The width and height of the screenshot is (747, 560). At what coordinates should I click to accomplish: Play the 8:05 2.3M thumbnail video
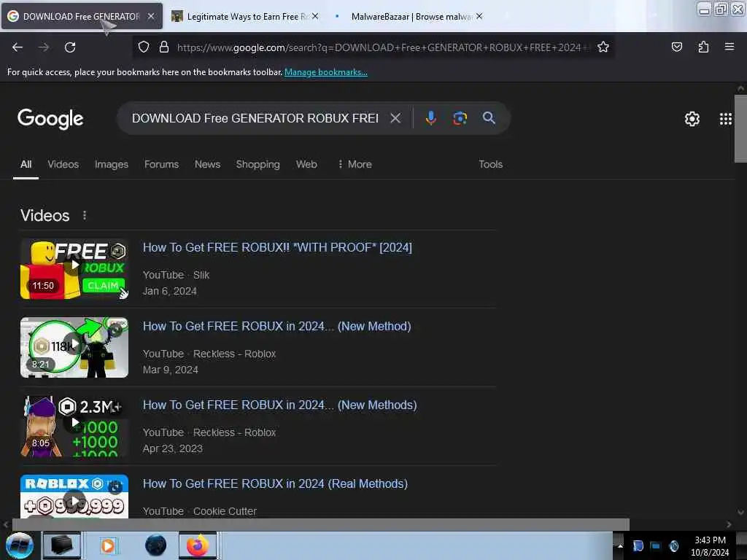(74, 426)
